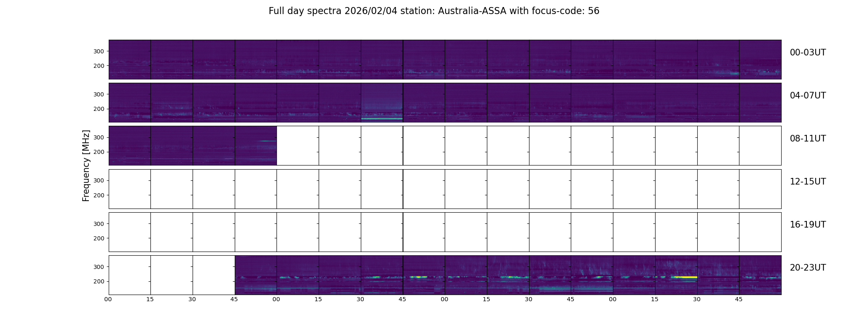Click the 200 tick label of the 20-23UT row

(98, 281)
